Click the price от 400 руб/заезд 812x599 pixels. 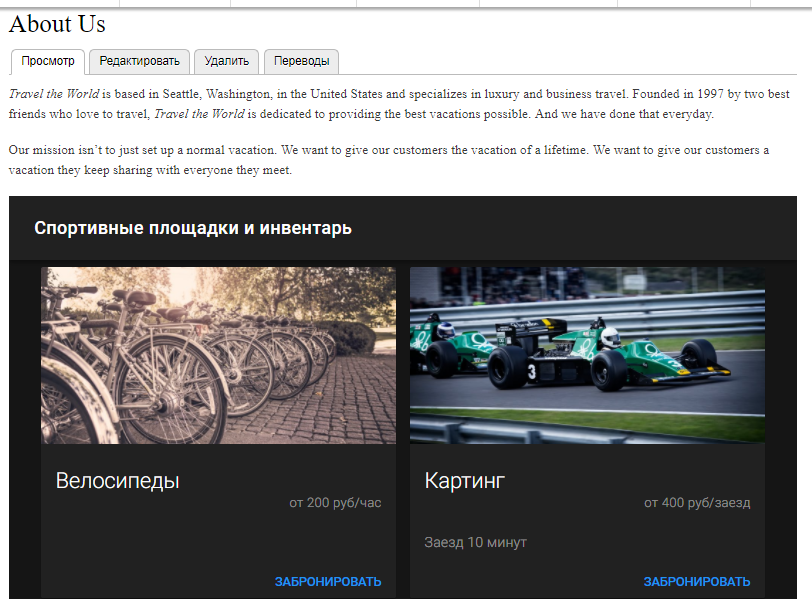pyautogui.click(x=696, y=503)
